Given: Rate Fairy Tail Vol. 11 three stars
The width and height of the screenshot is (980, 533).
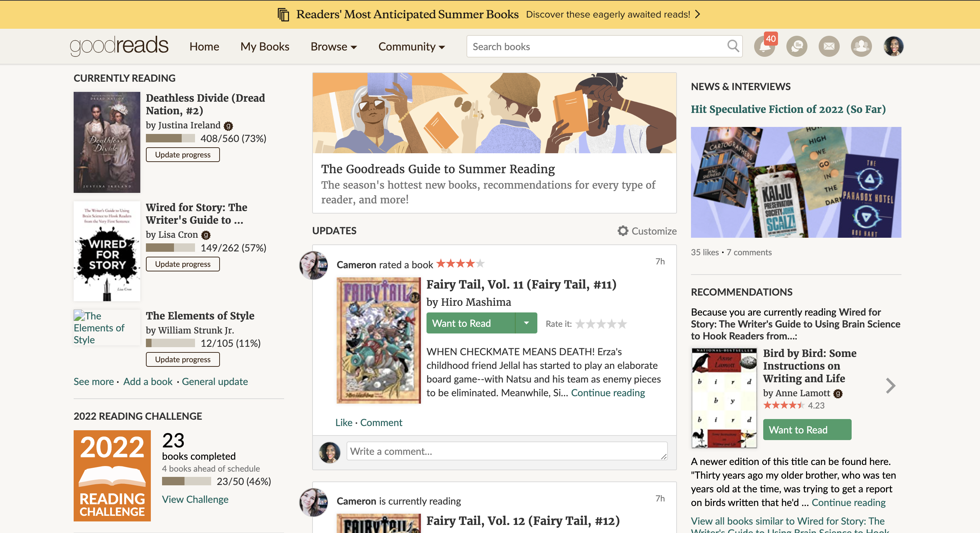Looking at the screenshot, I should [x=601, y=324].
